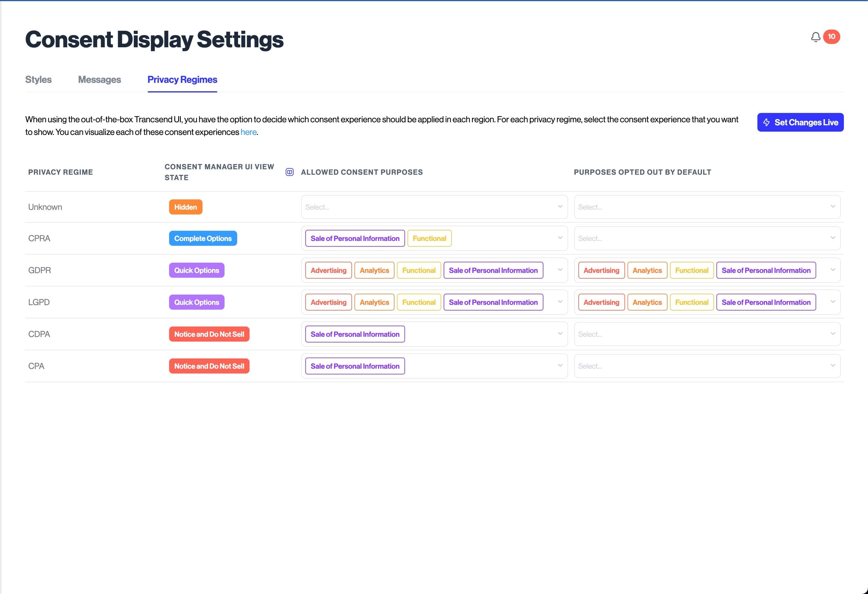This screenshot has width=868, height=594.
Task: Expand CPRA purposes opted out dropdown
Action: [707, 239]
